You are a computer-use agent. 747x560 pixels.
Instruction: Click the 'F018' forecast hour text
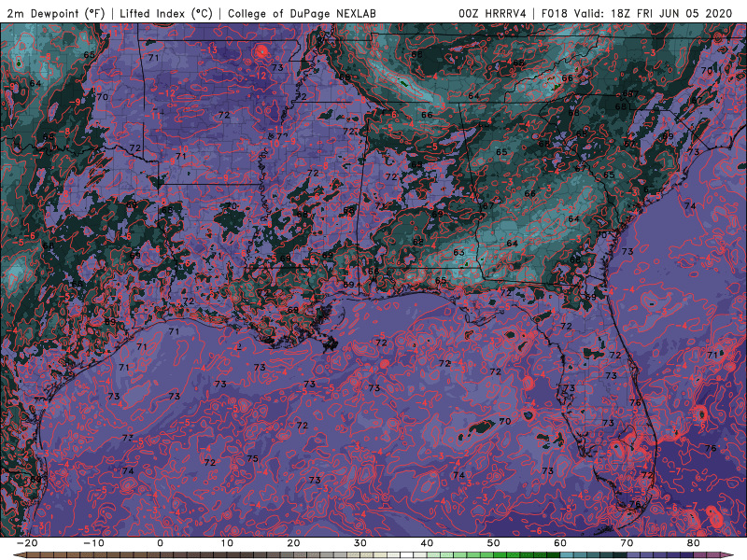[555, 14]
